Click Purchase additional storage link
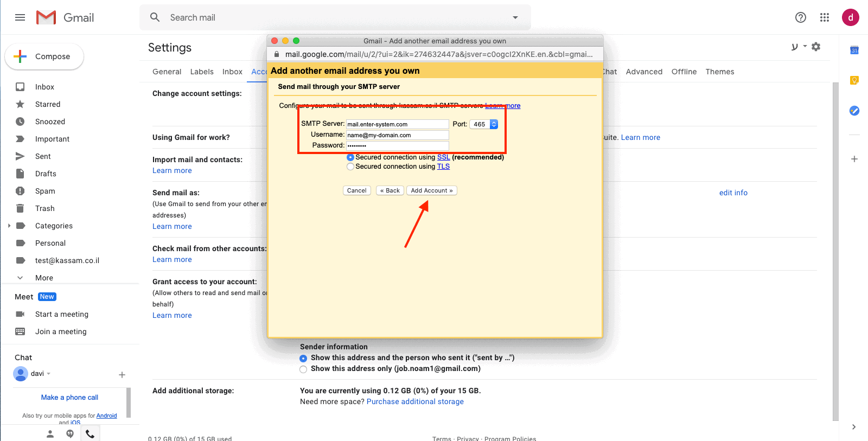Image resolution: width=868 pixels, height=441 pixels. pos(415,401)
